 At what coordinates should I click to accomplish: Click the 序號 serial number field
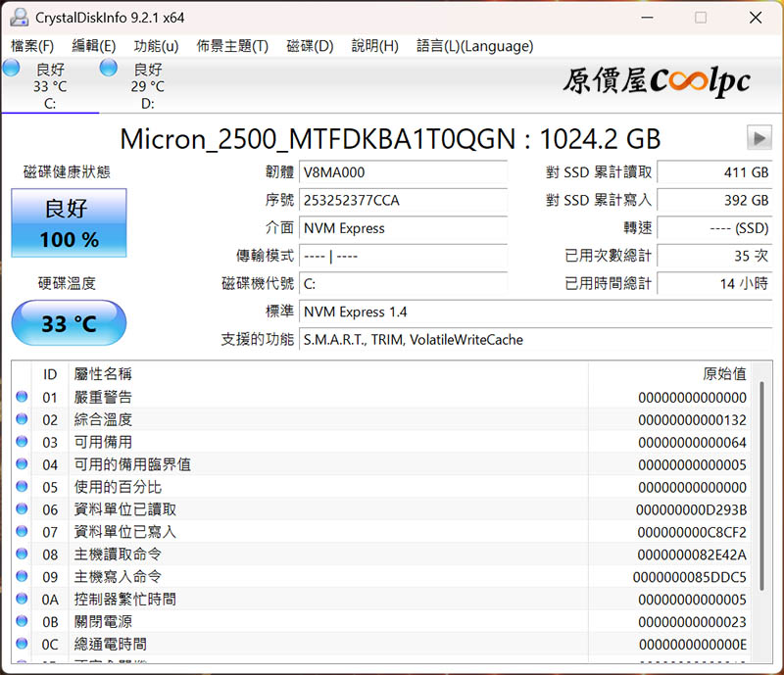pyautogui.click(x=403, y=200)
